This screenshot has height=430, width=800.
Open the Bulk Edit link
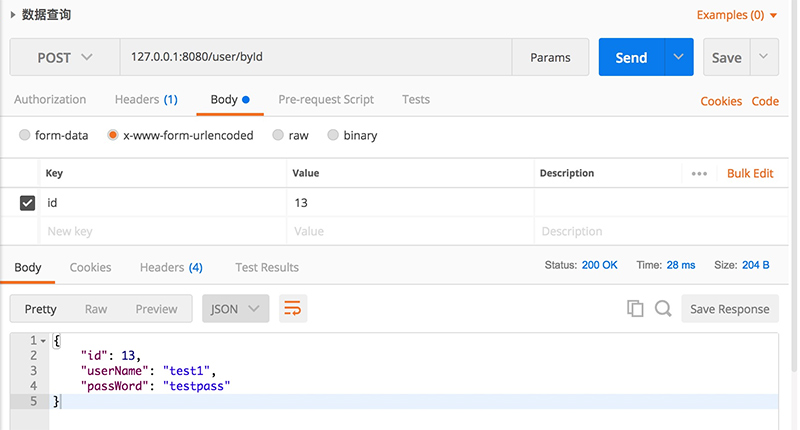click(750, 173)
